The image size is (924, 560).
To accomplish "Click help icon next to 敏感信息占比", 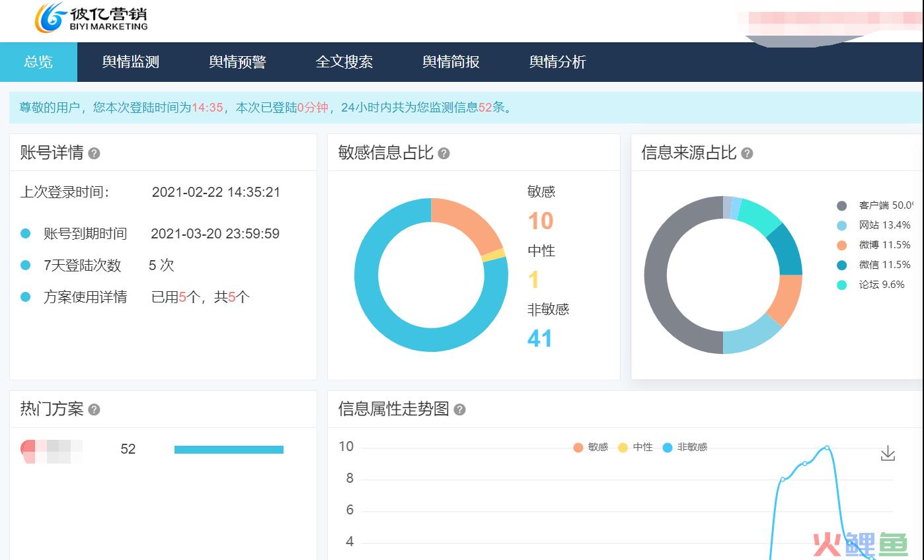I will (x=443, y=153).
